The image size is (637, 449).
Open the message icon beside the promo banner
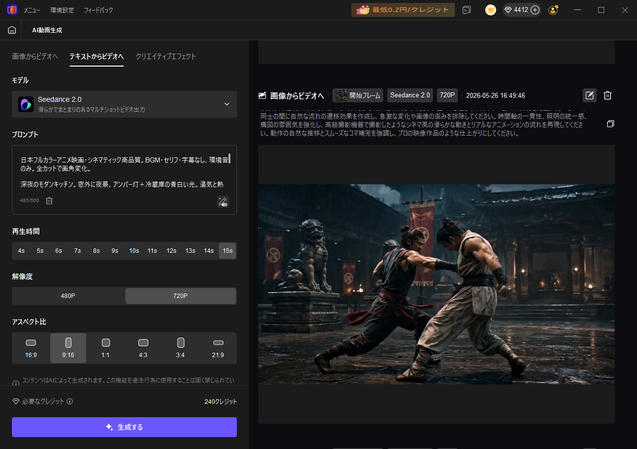(467, 10)
